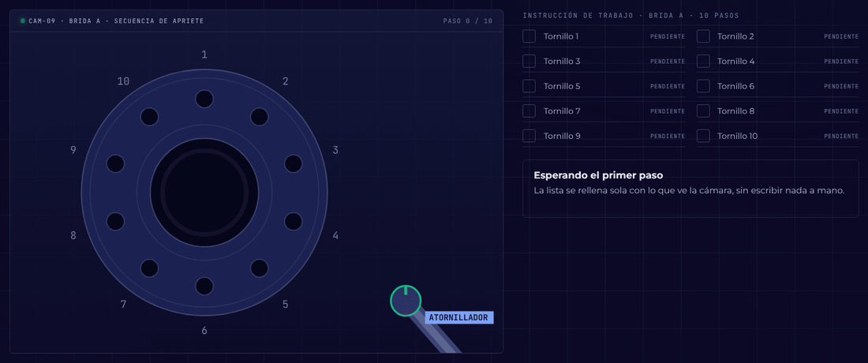Click the 'Esperando el primer paso' heading

(598, 175)
